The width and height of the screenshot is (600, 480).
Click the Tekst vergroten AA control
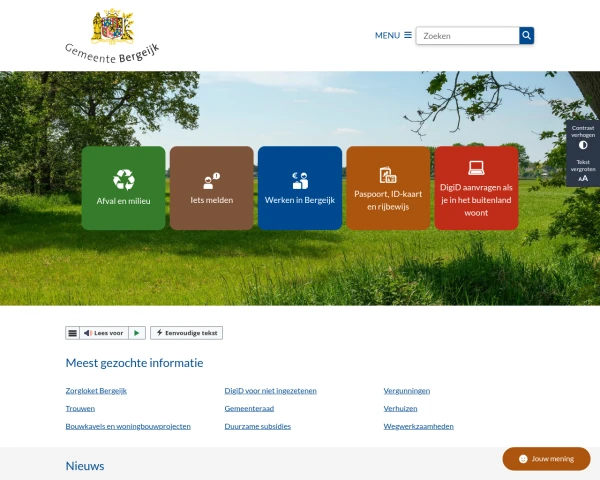click(x=583, y=171)
